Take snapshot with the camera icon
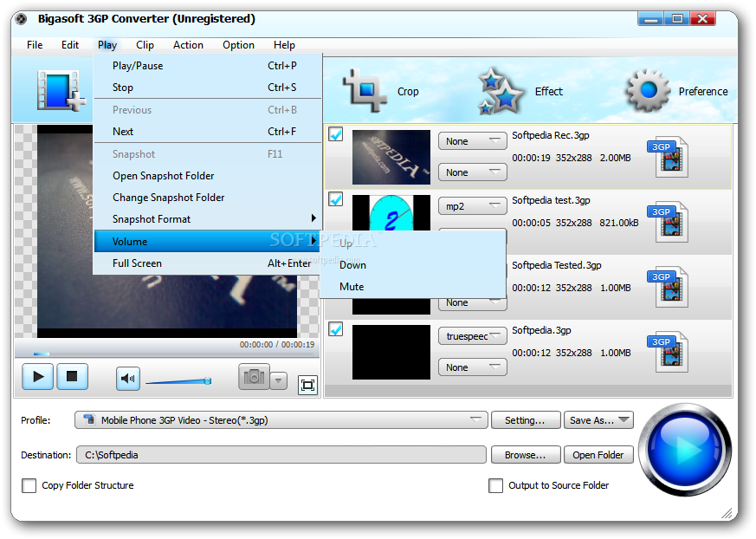The image size is (756, 539). coord(254,377)
